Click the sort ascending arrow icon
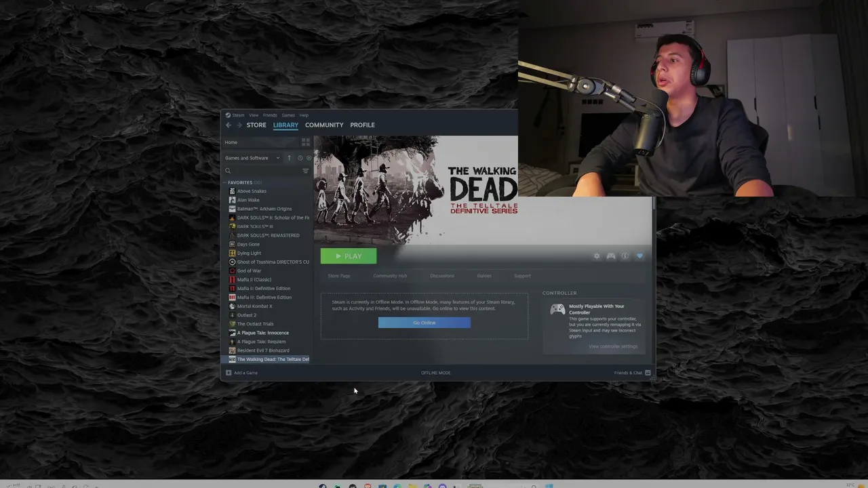This screenshot has height=488, width=868. (x=289, y=158)
